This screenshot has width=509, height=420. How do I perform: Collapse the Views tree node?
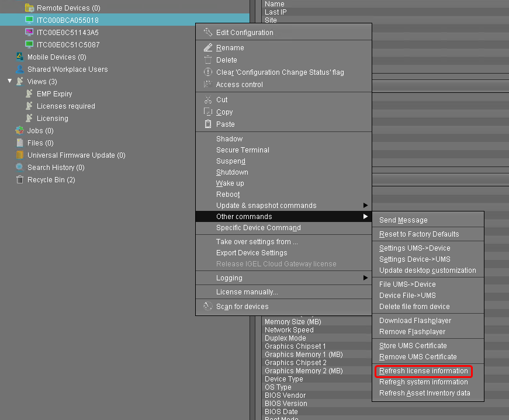coord(10,82)
